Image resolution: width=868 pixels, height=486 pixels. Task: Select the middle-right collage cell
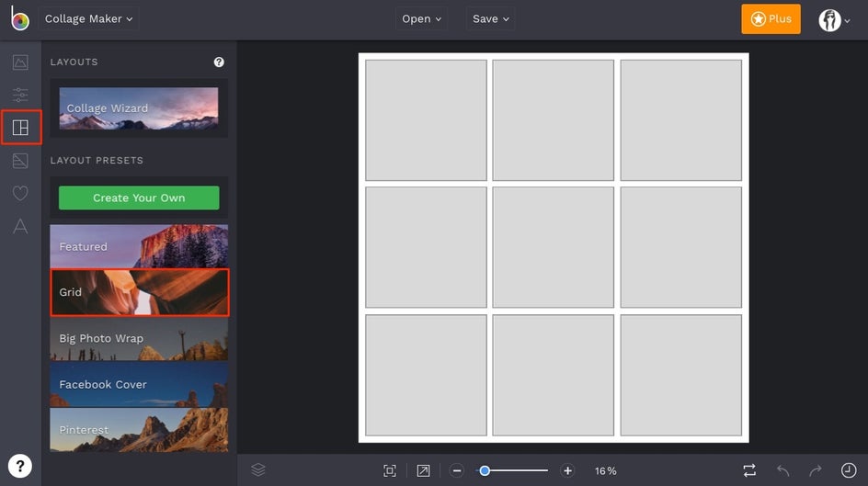coord(681,247)
